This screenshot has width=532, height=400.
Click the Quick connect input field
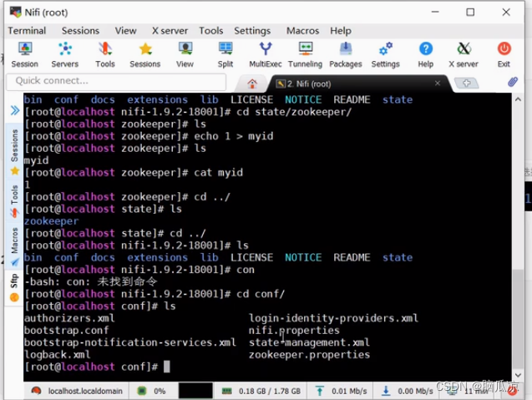pyautogui.click(x=116, y=81)
